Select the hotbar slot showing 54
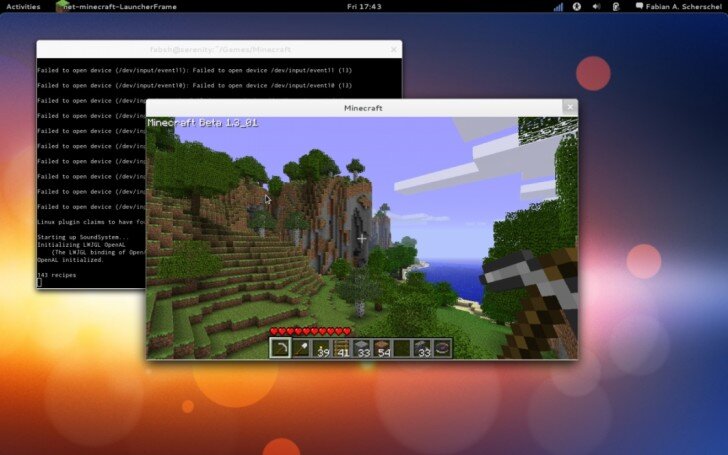The width and height of the screenshot is (728, 455). coord(381,348)
